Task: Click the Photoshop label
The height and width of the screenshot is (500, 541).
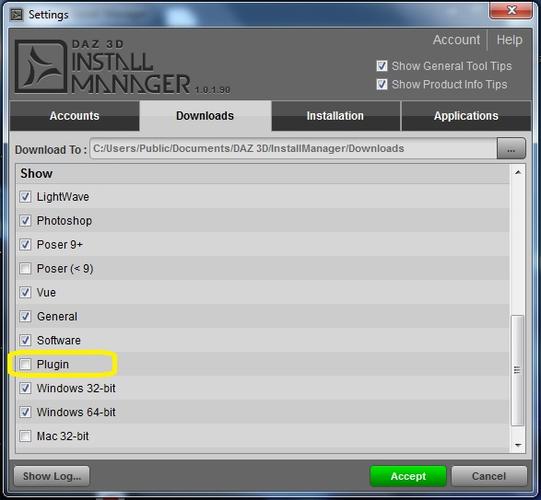Action: pyautogui.click(x=64, y=220)
